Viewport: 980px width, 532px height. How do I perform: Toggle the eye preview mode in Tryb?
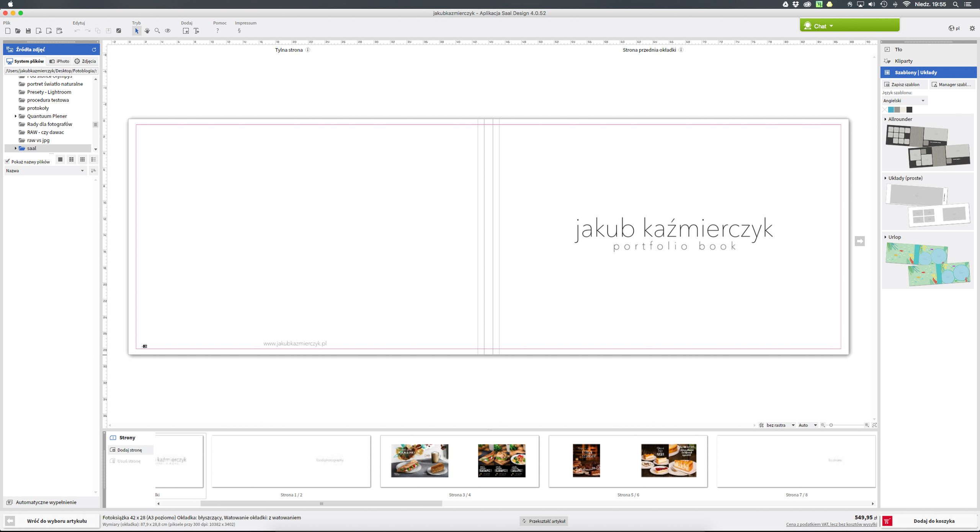168,31
